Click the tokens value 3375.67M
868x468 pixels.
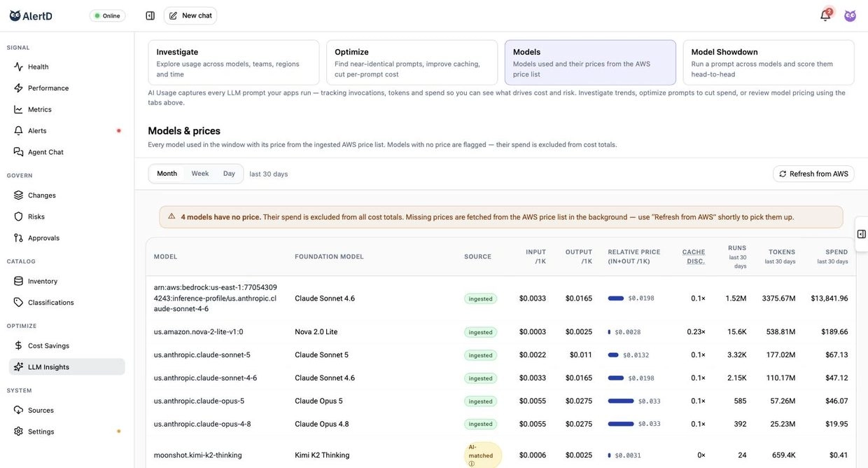click(x=778, y=298)
